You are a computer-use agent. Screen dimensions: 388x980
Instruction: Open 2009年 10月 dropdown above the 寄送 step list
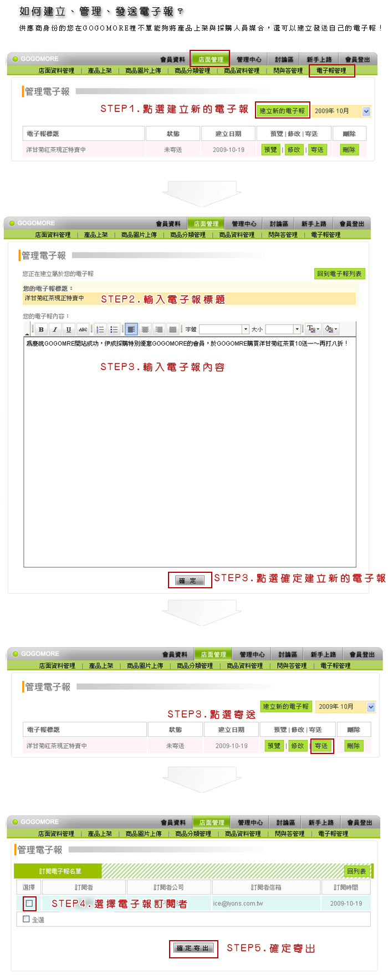click(345, 707)
